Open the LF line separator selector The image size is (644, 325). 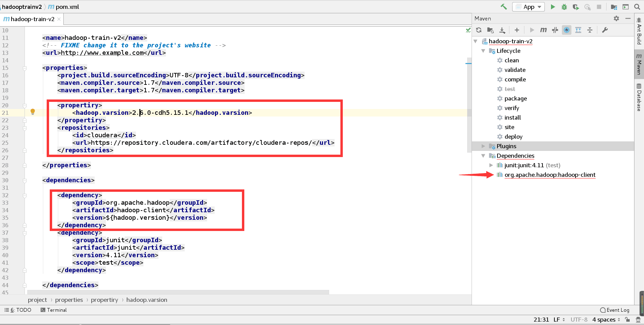[559, 320]
